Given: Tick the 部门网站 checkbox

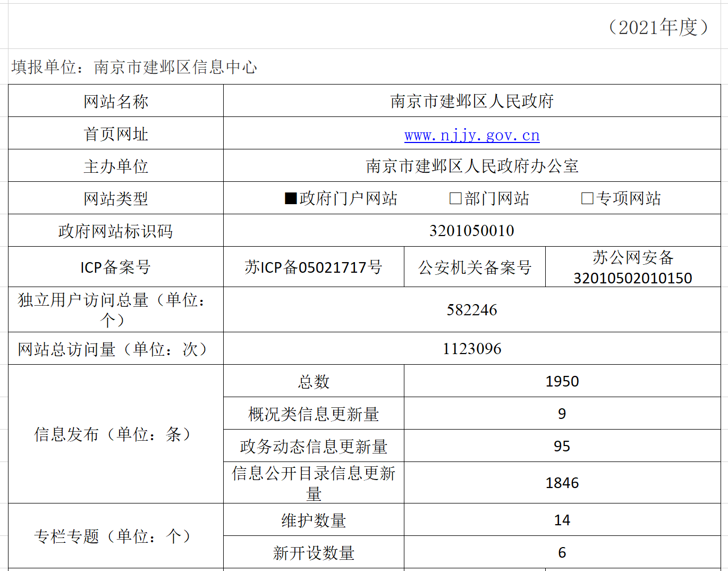Looking at the screenshot, I should click(x=455, y=198).
